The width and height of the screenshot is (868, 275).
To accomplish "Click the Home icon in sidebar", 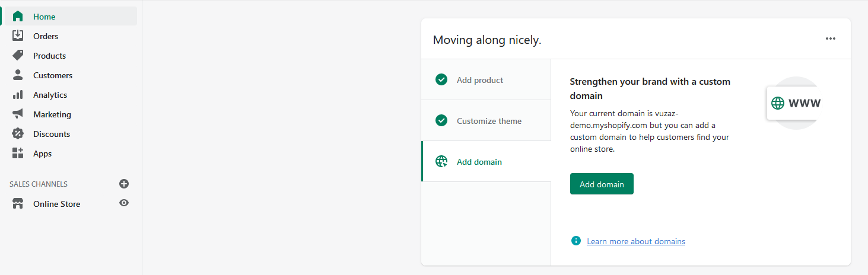I will click(x=18, y=17).
